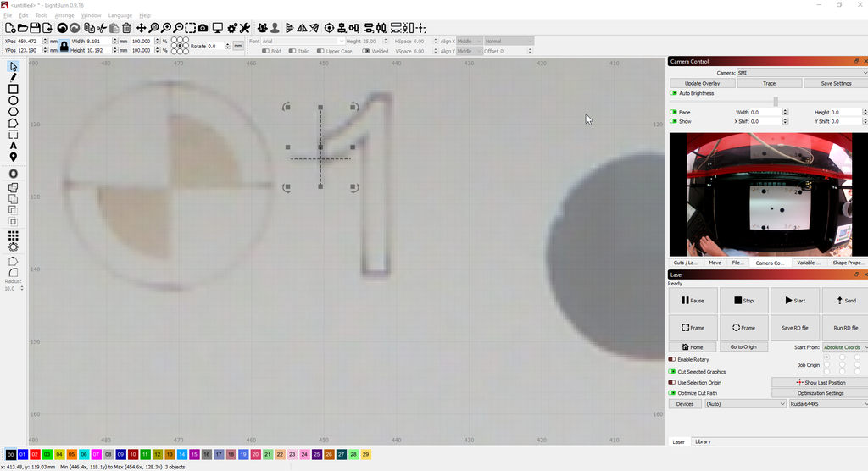The image size is (868, 471).
Task: Toggle Auto Brightness switch
Action: pos(674,93)
